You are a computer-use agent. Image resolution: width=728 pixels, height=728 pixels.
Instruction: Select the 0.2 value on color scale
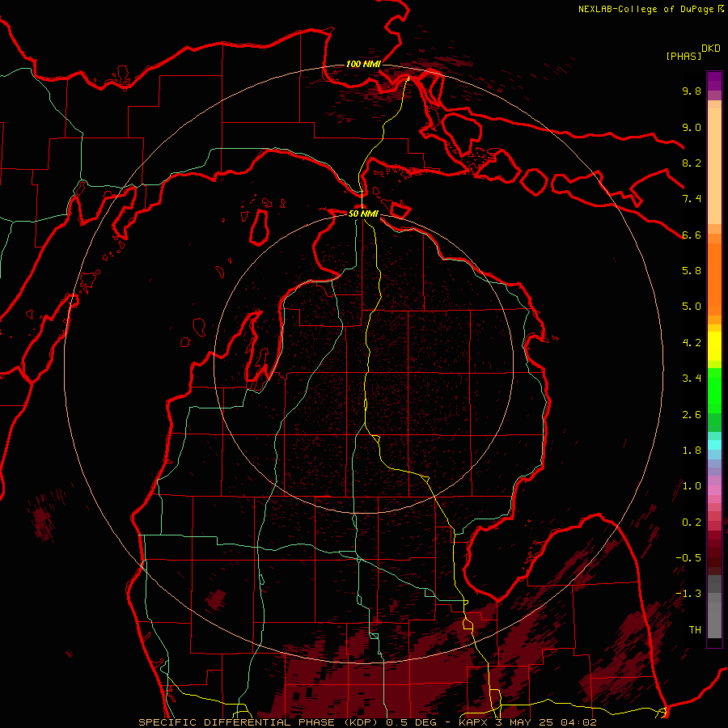pyautogui.click(x=692, y=523)
